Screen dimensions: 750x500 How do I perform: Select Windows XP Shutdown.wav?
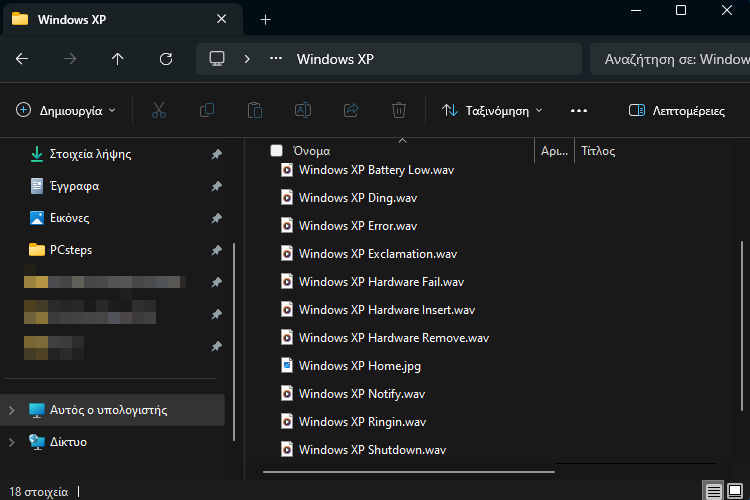[x=372, y=450]
